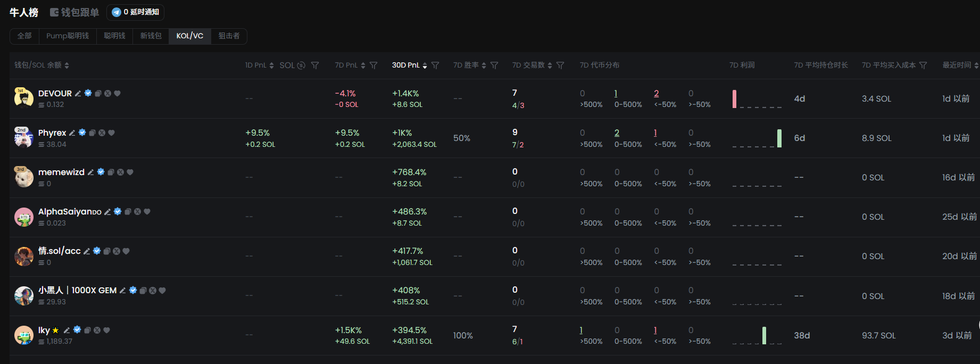This screenshot has height=364, width=980.
Task: Click the heart favorite icon for AlphaSaiyan
Action: point(147,212)
